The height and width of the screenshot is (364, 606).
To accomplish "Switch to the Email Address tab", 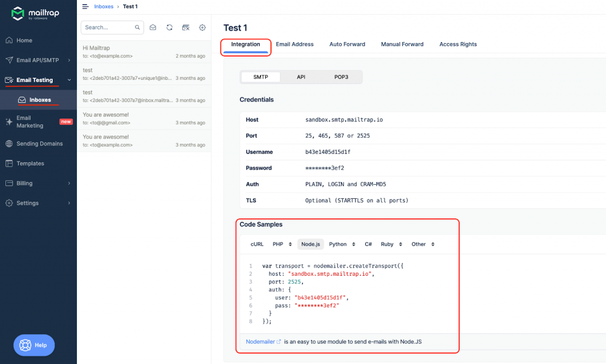I will (295, 44).
